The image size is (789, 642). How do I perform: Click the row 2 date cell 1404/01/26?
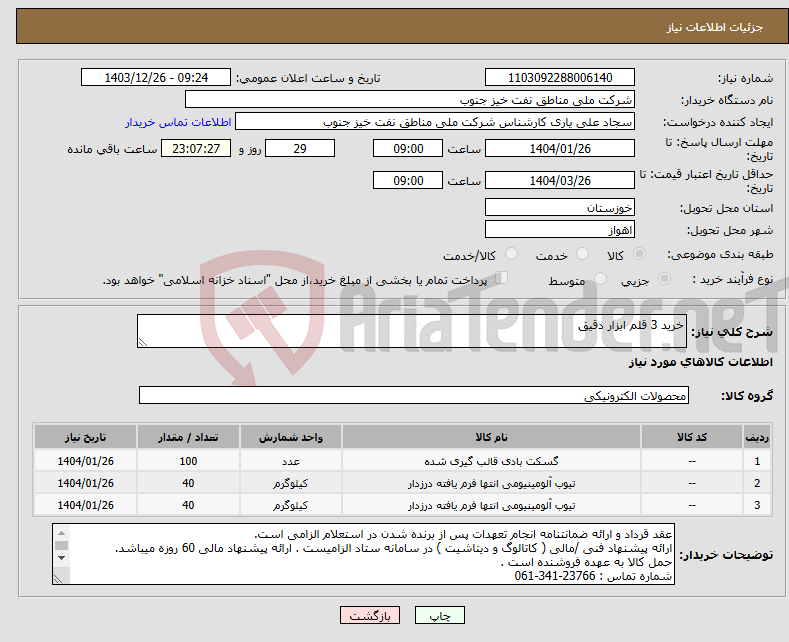(x=86, y=483)
